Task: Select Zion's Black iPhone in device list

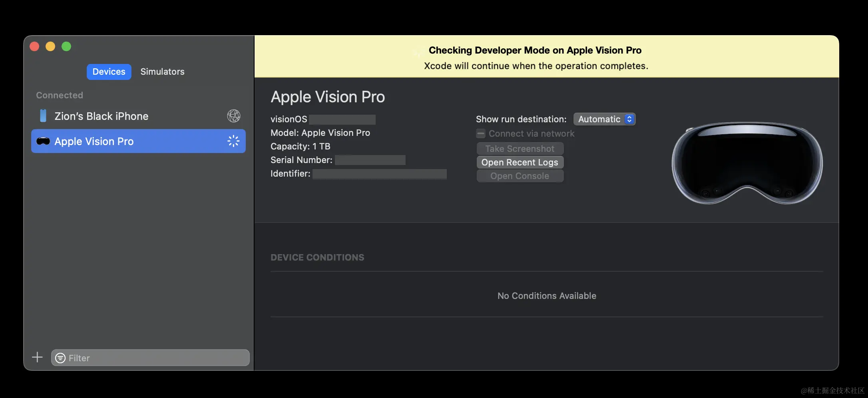Action: click(138, 116)
